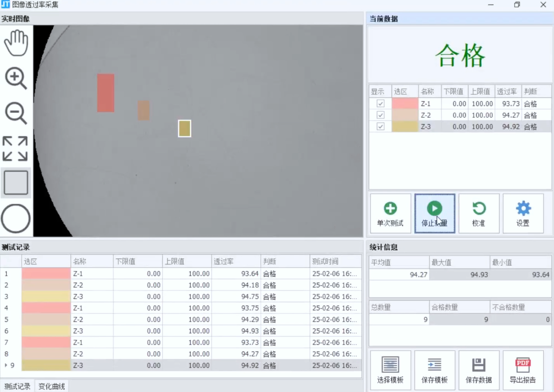The image size is (554, 392).
Task: Click the 保存数据 save data button
Action: pyautogui.click(x=478, y=370)
